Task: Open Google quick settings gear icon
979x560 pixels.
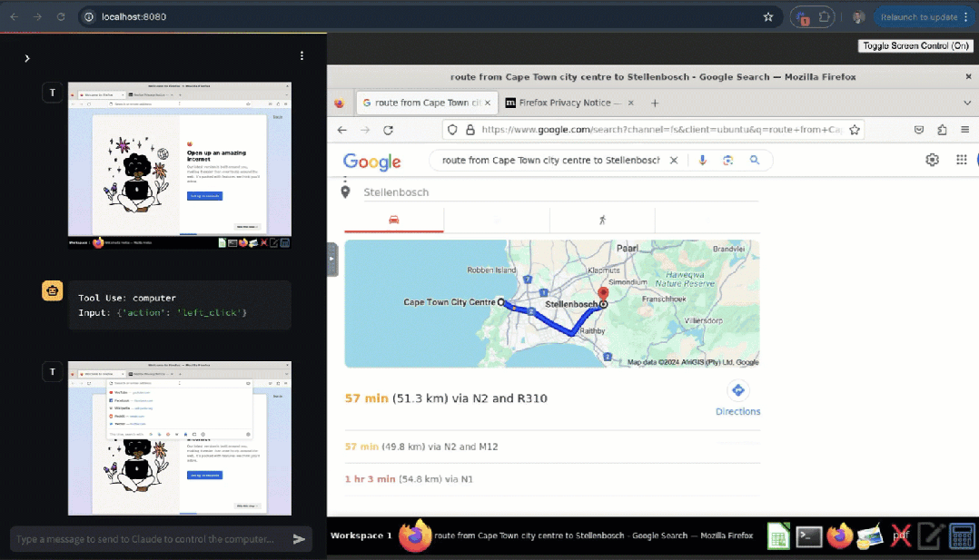Action: point(932,161)
